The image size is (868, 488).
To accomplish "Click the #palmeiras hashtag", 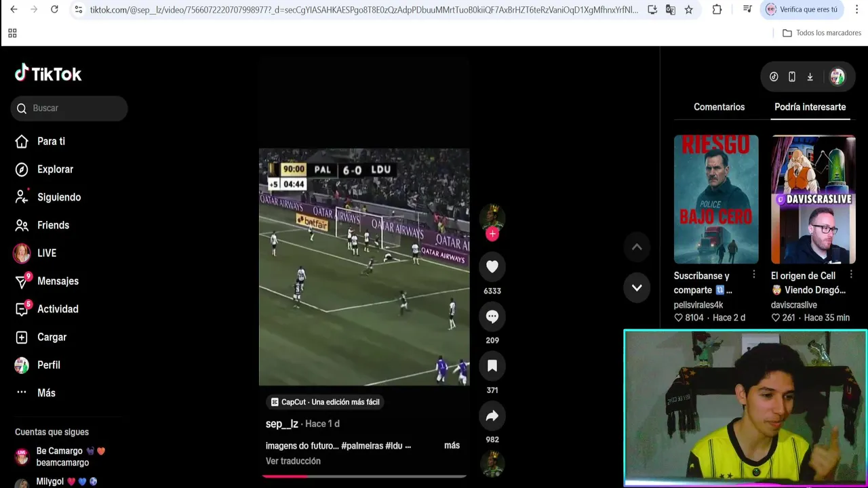I will click(x=361, y=446).
